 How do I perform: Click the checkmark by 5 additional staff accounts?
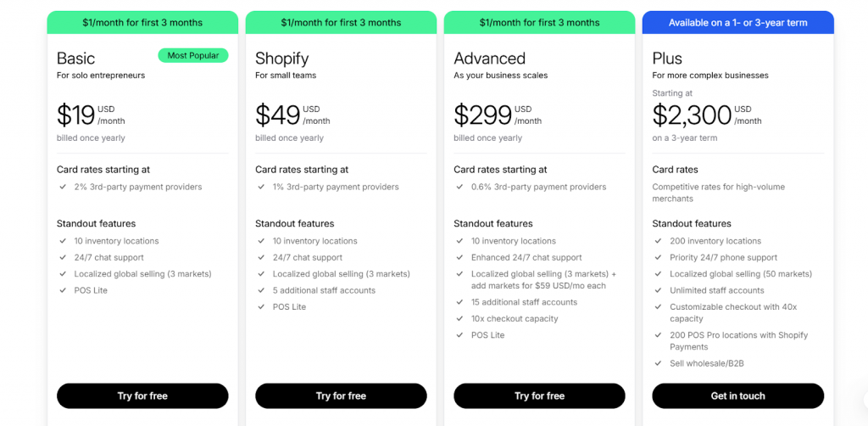tap(261, 290)
